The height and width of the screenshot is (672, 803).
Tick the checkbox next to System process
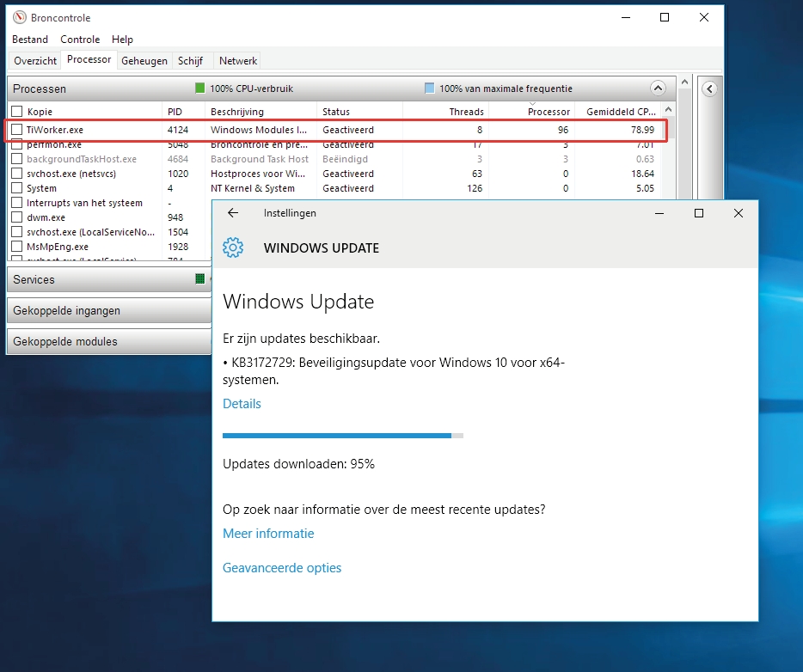17,188
